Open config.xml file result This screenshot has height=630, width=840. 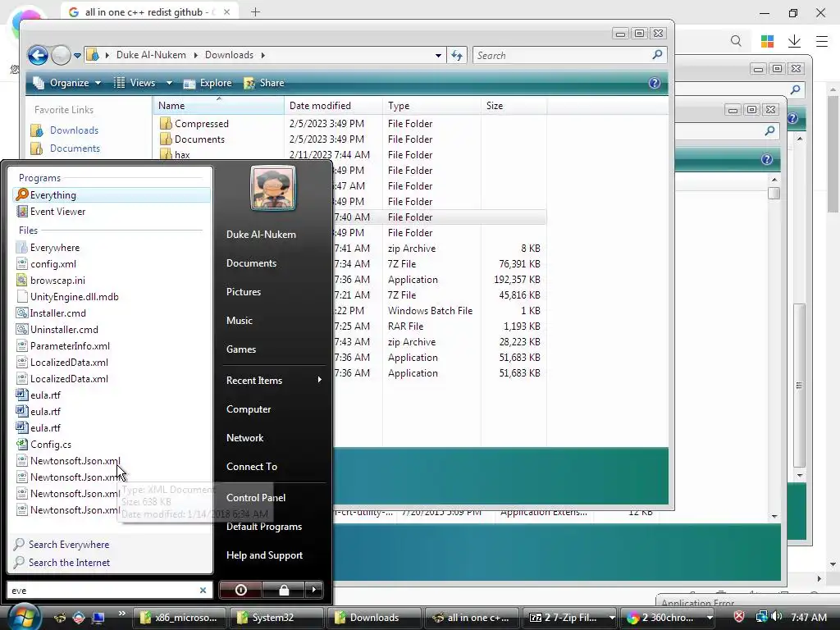pyautogui.click(x=112, y=264)
